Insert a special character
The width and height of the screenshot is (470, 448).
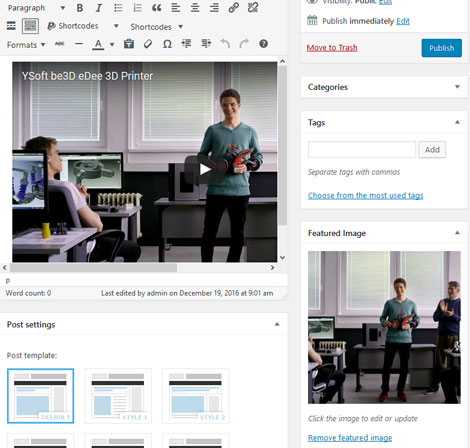point(167,44)
